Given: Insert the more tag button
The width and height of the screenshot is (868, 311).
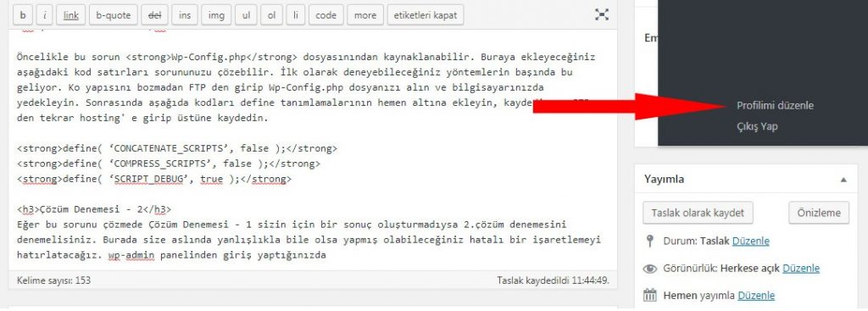Looking at the screenshot, I should 365,15.
